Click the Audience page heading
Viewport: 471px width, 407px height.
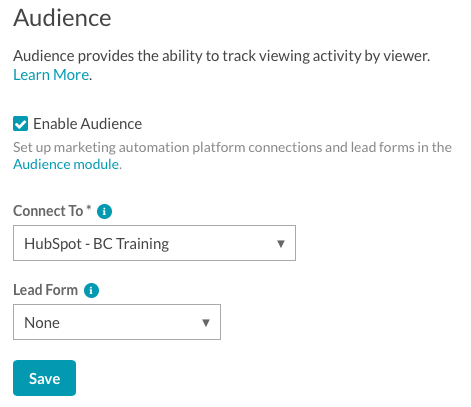(x=62, y=18)
